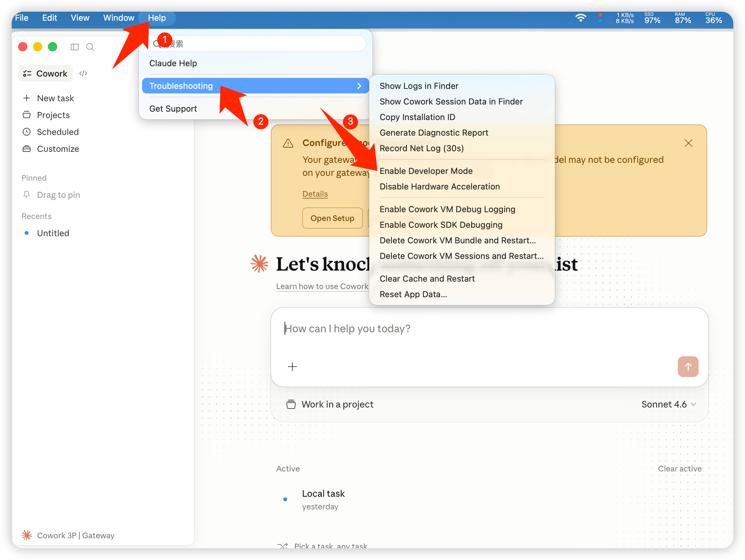Image resolution: width=745 pixels, height=560 pixels.
Task: Click the Open Setup button
Action: pos(332,218)
